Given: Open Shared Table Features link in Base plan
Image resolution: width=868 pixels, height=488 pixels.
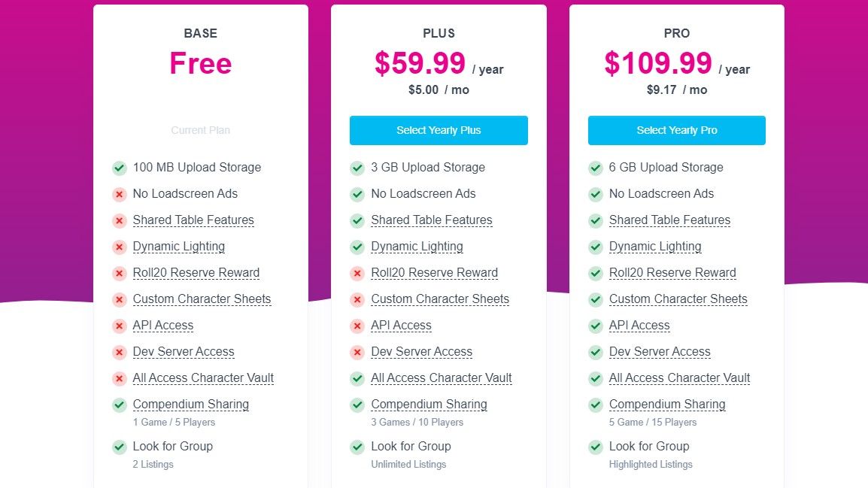Looking at the screenshot, I should click(193, 220).
